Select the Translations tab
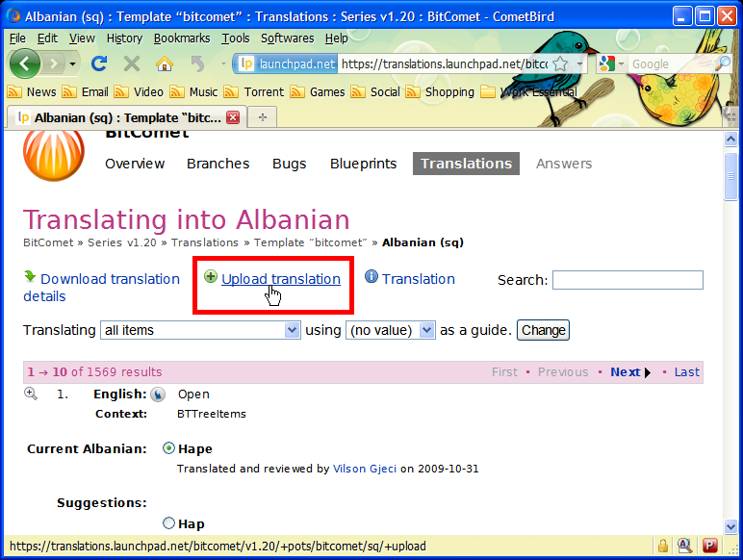743x560 pixels. [466, 164]
